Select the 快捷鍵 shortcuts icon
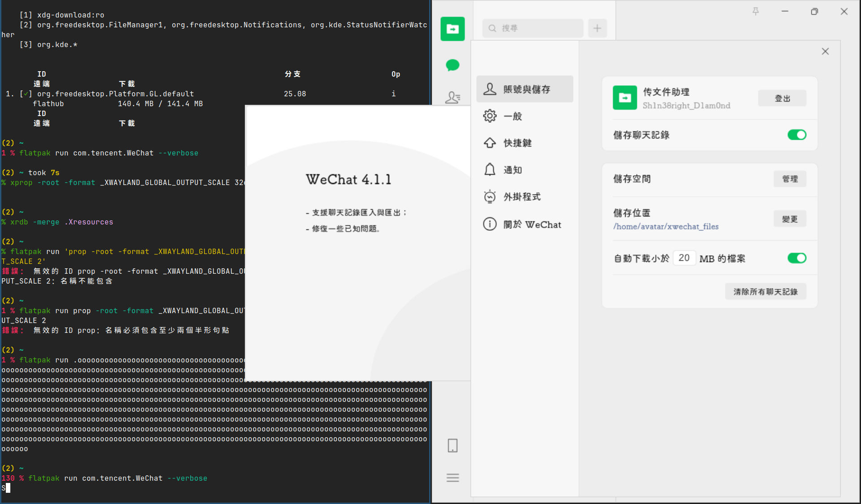 [490, 142]
